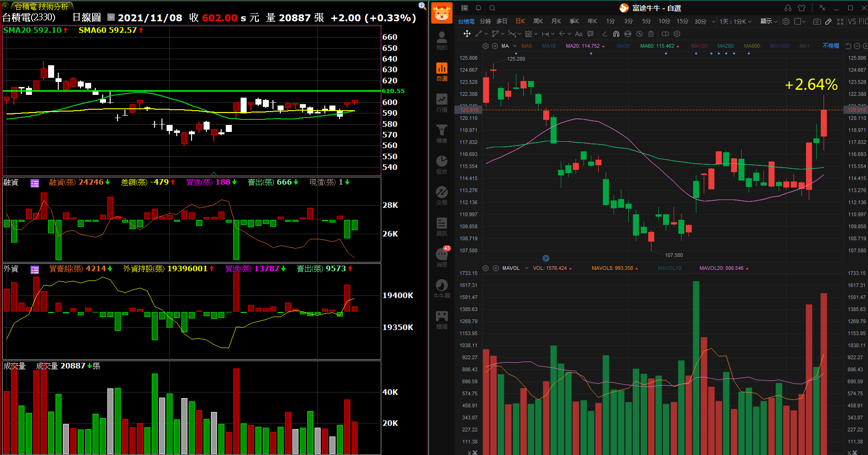Click the VS compare button
Viewport: 868px width, 455px height.
coord(852,22)
